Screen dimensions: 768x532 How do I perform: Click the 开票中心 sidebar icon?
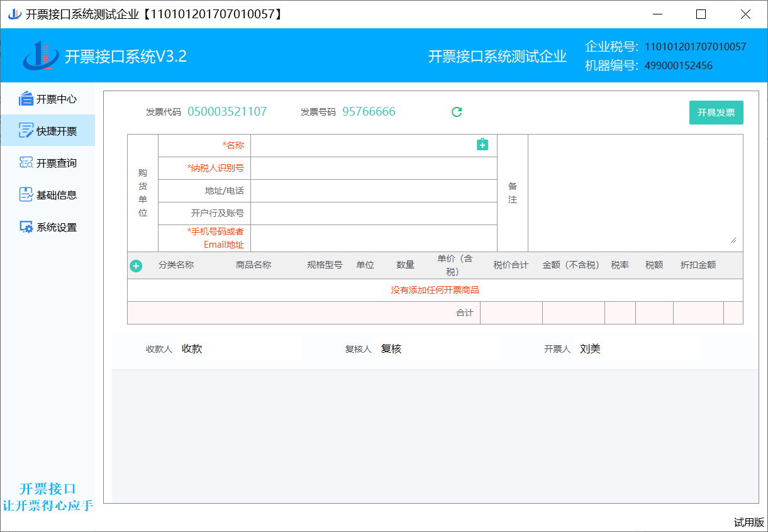26,99
